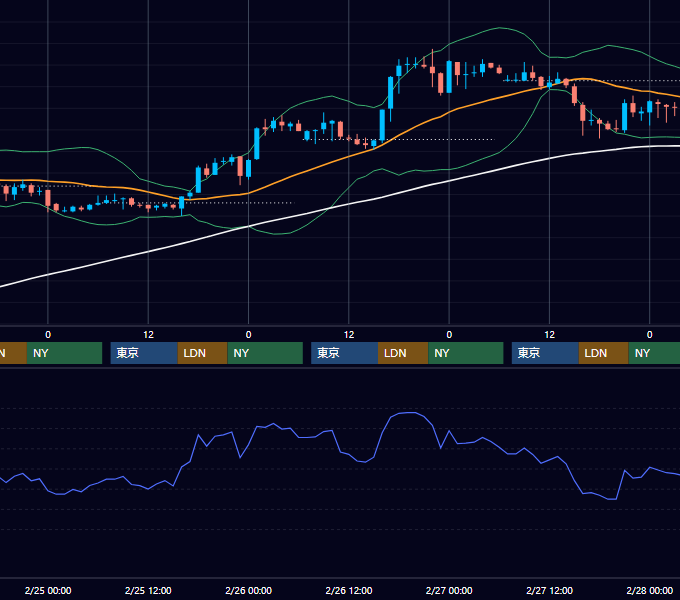Image resolution: width=680 pixels, height=600 pixels.
Task: Click the 2/27 12:00 date label
Action: [549, 590]
